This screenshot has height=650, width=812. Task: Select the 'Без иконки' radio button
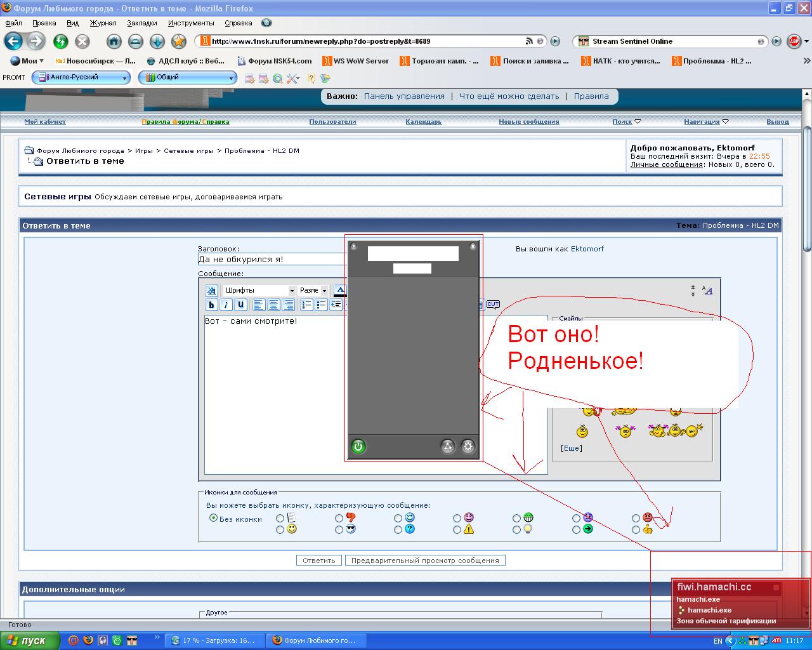(x=213, y=518)
